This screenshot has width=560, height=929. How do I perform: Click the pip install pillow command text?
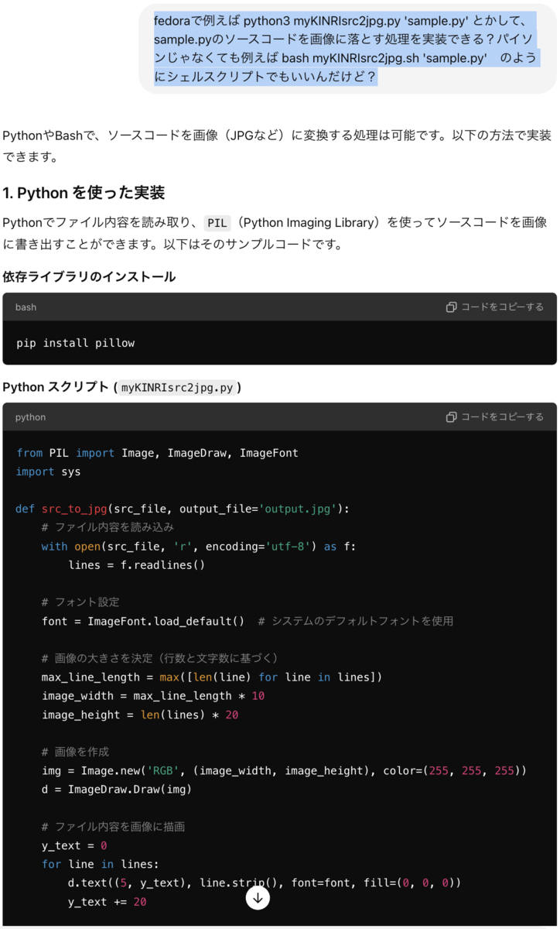[x=74, y=342]
